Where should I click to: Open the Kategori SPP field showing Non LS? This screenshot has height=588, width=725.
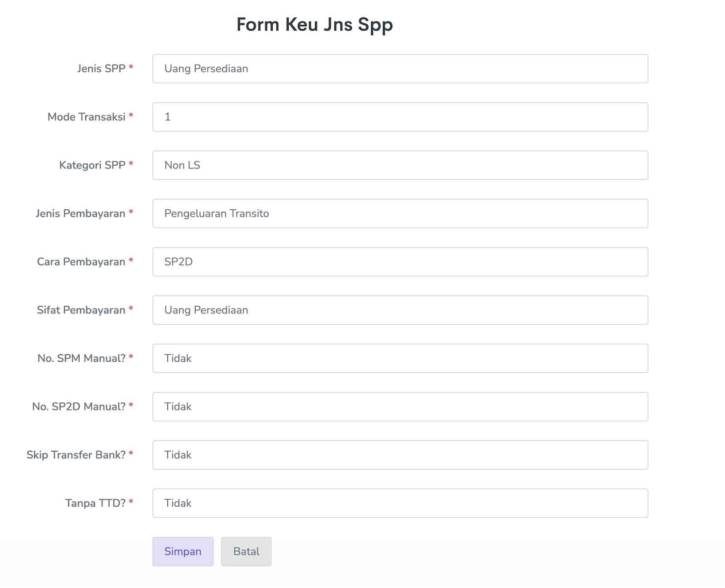tap(400, 165)
